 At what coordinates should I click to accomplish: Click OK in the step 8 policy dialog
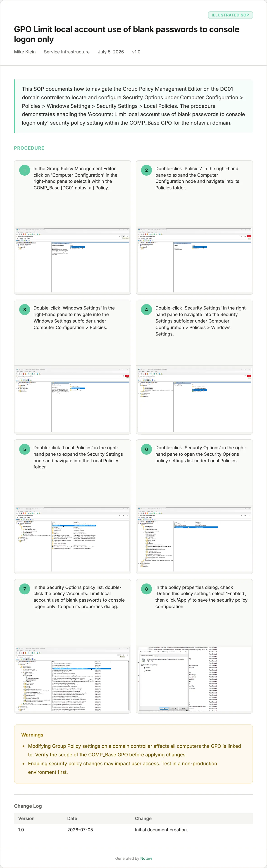coord(164,709)
